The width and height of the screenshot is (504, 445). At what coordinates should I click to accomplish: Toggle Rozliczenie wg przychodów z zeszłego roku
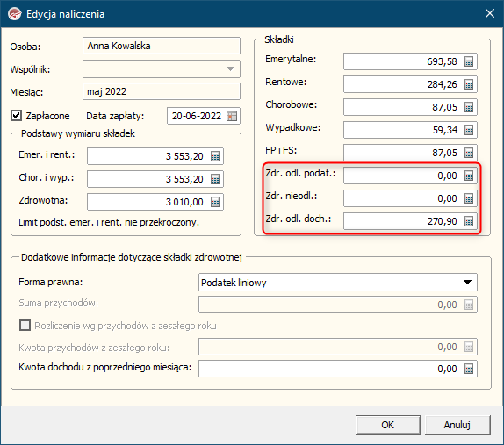pyautogui.click(x=25, y=326)
